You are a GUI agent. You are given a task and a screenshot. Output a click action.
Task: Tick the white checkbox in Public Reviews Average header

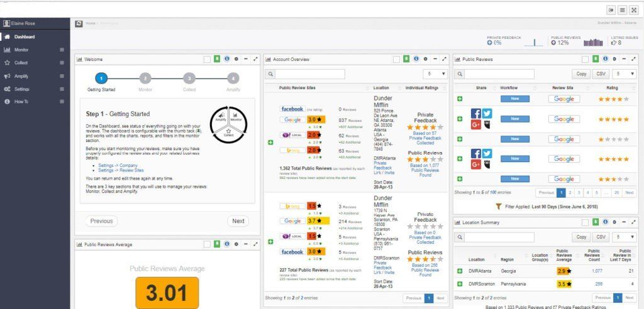pos(207,244)
